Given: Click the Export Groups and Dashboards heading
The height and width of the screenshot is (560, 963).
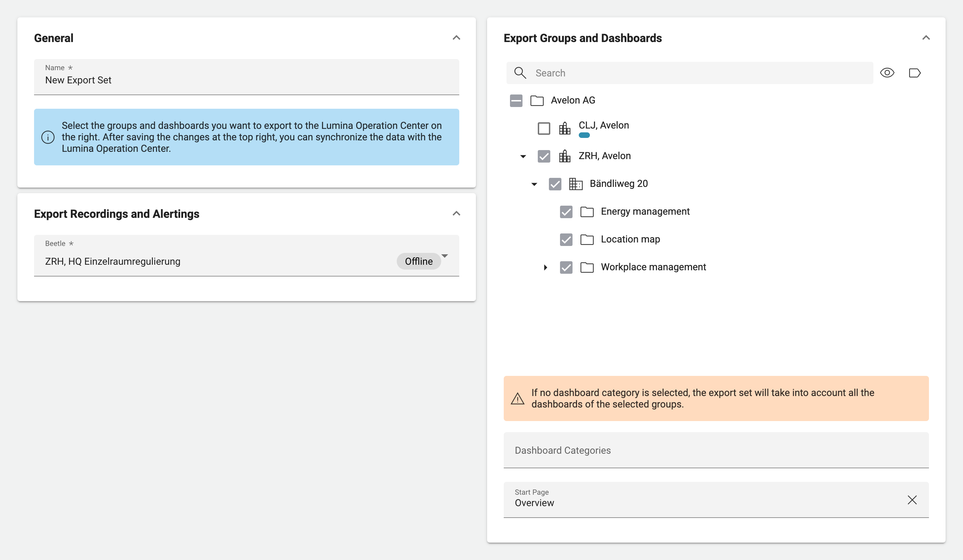Looking at the screenshot, I should [582, 38].
